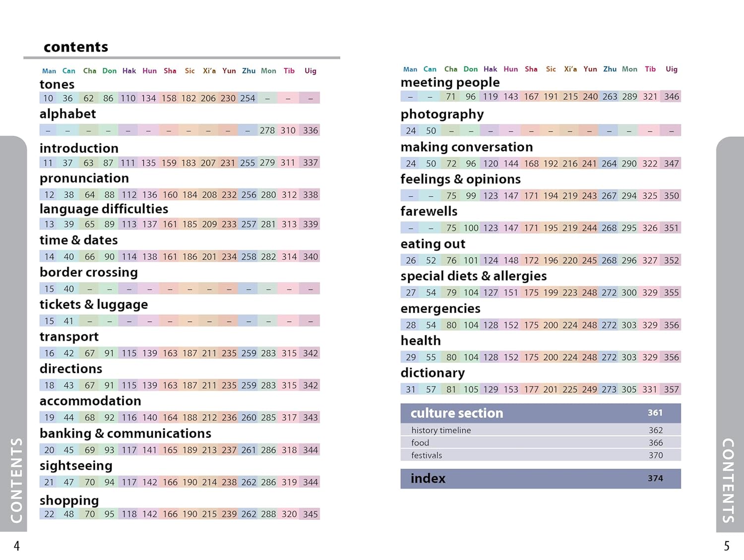Click page number 278 in alphabet row
Image resolution: width=744 pixels, height=560 pixels.
click(x=267, y=130)
